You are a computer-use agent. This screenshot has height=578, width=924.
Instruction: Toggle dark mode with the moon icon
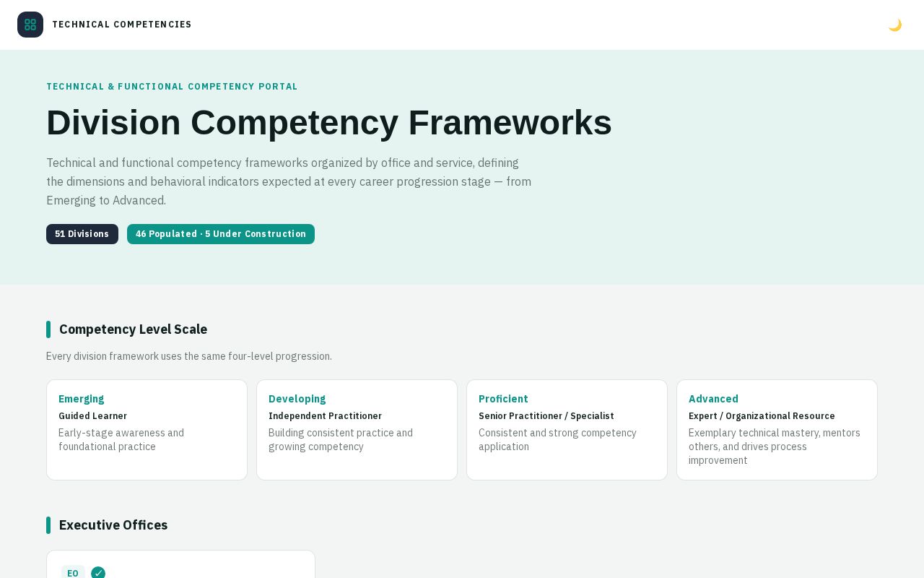tap(895, 25)
